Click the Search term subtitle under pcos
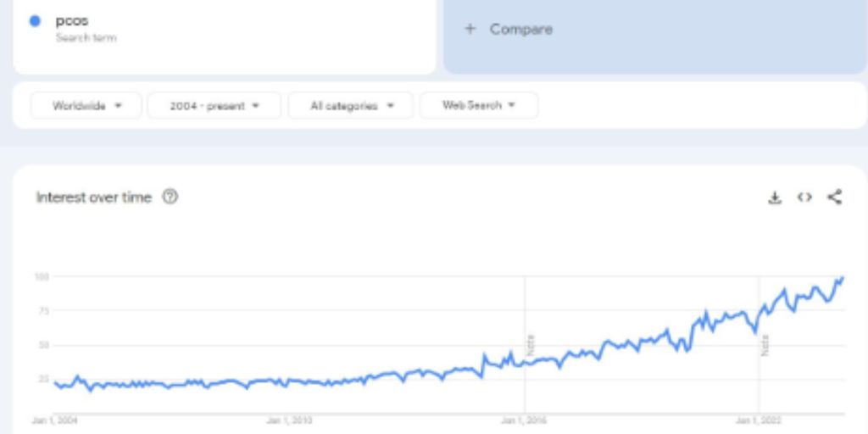The image size is (868, 434). point(86,38)
